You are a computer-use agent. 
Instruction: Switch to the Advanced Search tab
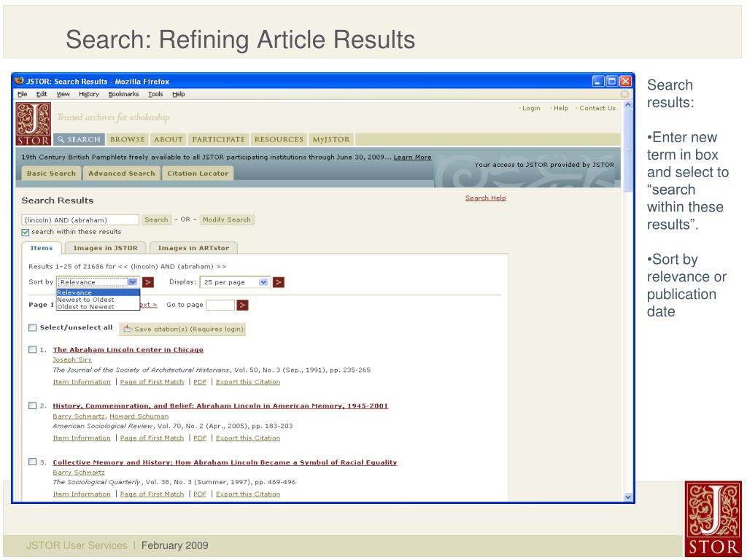tap(122, 174)
